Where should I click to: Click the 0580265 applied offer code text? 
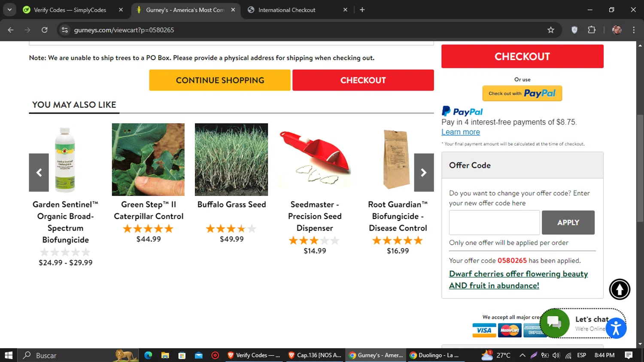pos(512,261)
